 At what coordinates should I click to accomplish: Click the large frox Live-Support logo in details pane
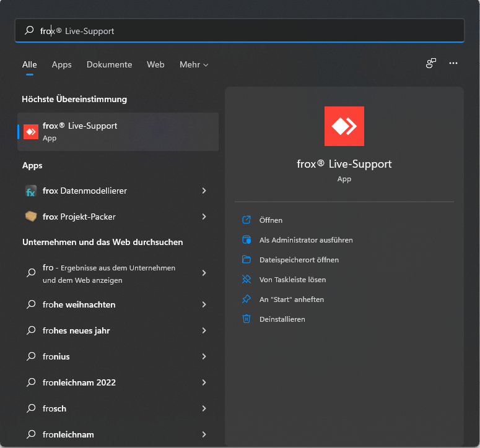(x=344, y=126)
